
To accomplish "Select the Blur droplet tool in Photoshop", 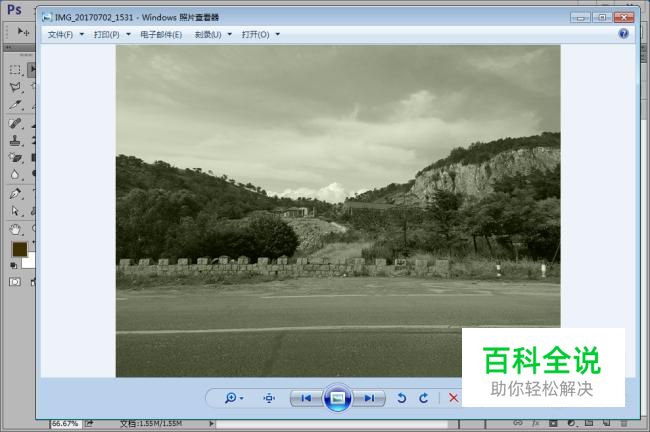I will coord(15,175).
